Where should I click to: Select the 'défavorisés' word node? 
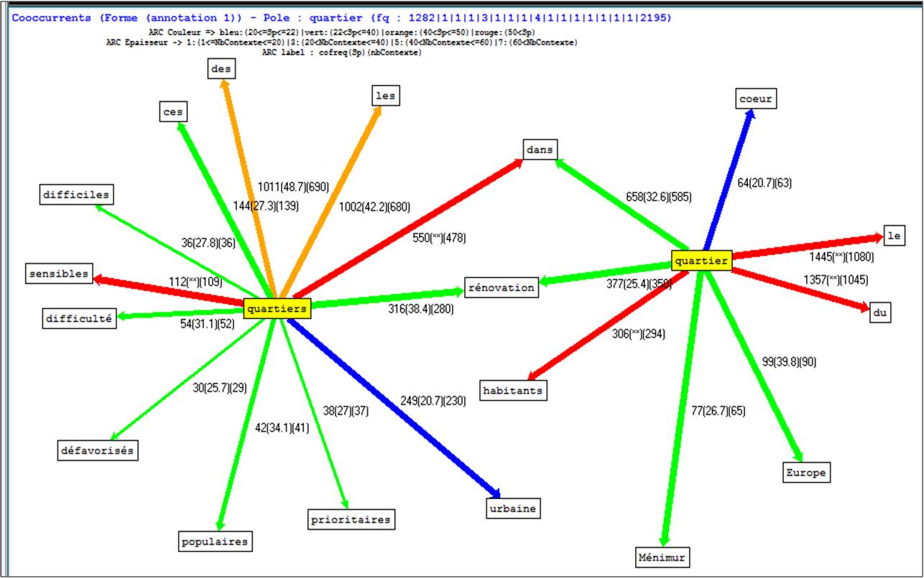tap(97, 451)
